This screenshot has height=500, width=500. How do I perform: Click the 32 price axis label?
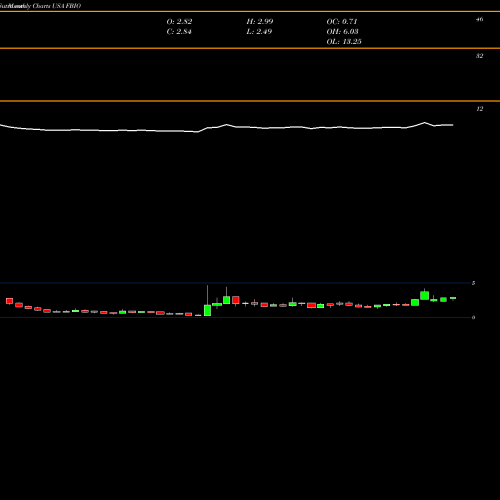click(x=479, y=56)
